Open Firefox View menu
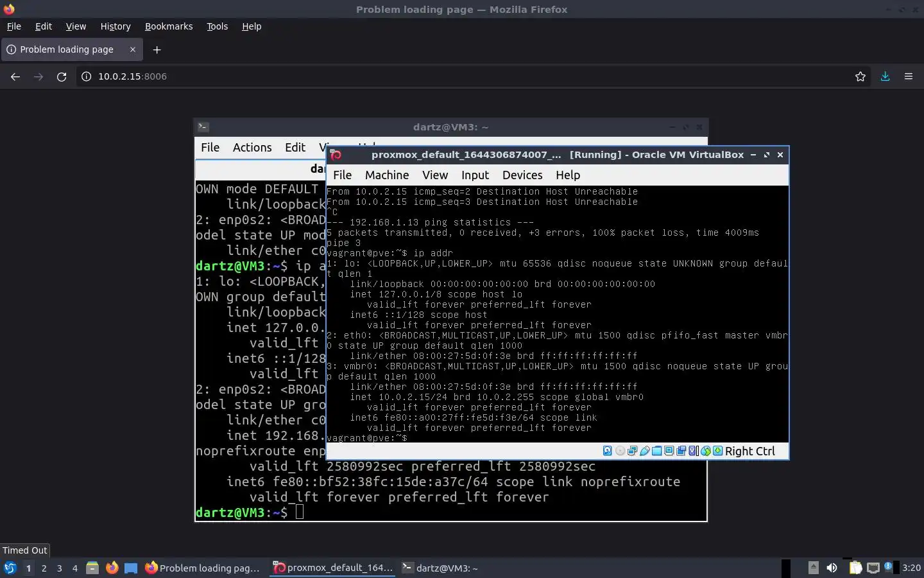This screenshot has width=924, height=578. [x=76, y=26]
